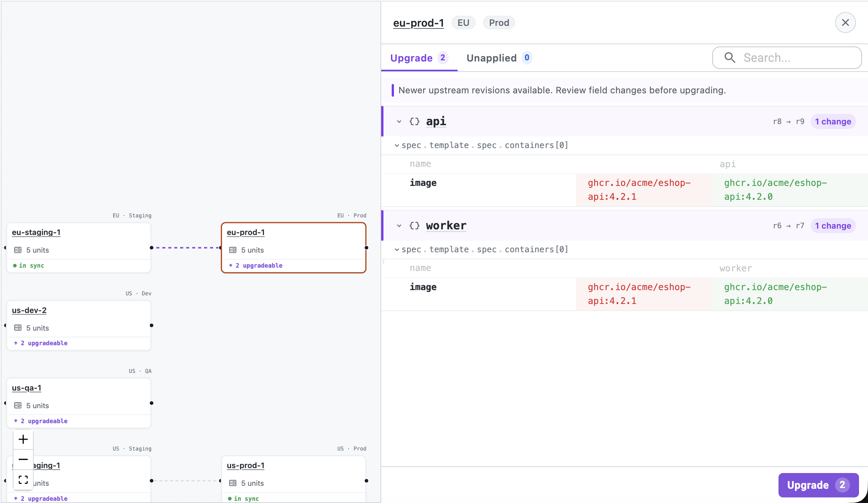
Task: Enter fullscreen via the expand canvas icon
Action: click(x=23, y=479)
